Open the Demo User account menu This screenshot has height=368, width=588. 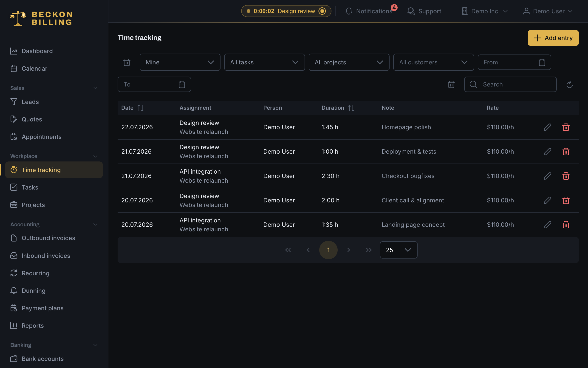548,11
